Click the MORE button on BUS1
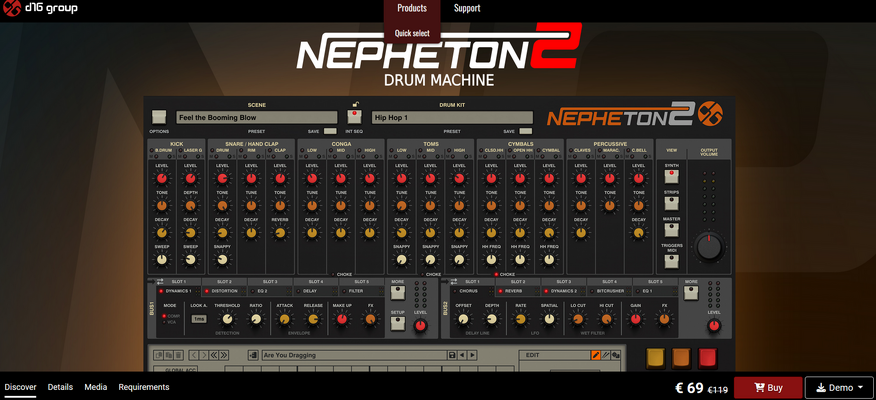The height and width of the screenshot is (400, 876). coord(398,293)
